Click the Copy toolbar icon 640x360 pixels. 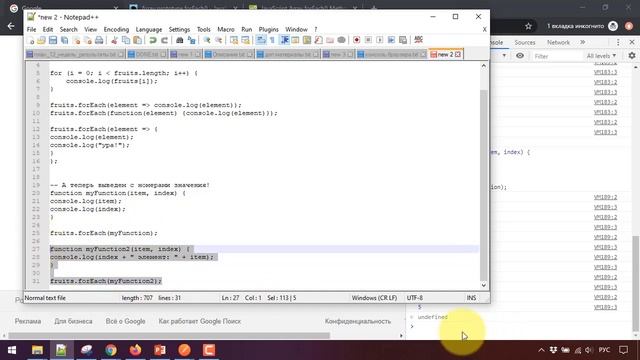(x=126, y=40)
